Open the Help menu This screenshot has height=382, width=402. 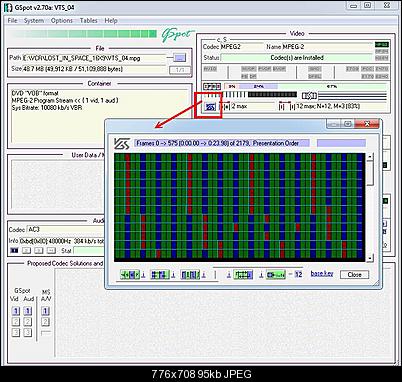(111, 21)
